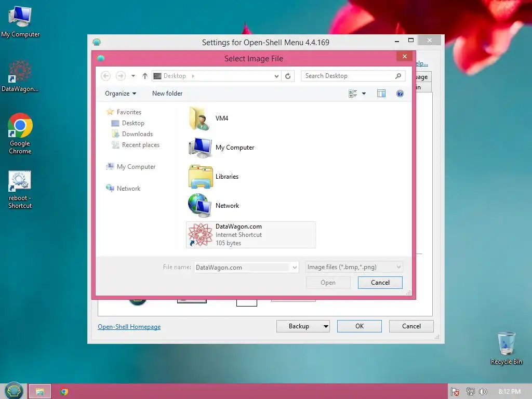This screenshot has height=399, width=532.
Task: Select My Computer in navigation pane
Action: pos(131,167)
